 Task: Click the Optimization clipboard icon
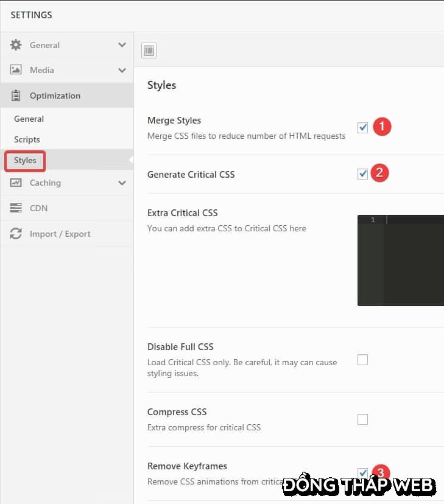coord(16,96)
